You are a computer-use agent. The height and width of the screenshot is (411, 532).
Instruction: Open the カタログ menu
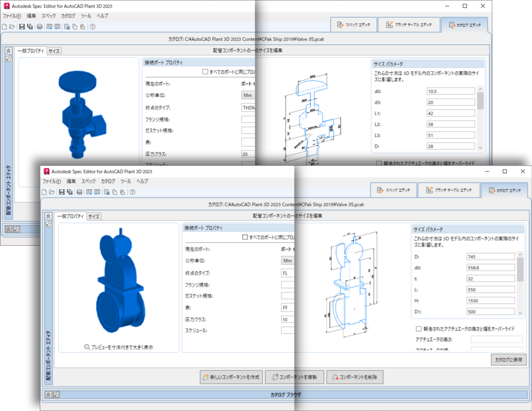pyautogui.click(x=108, y=181)
